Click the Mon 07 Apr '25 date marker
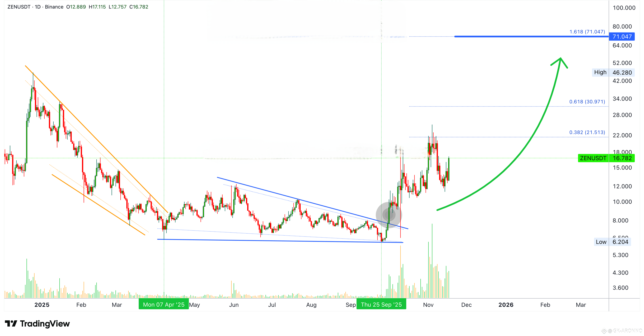This screenshot has height=336, width=644. point(164,305)
